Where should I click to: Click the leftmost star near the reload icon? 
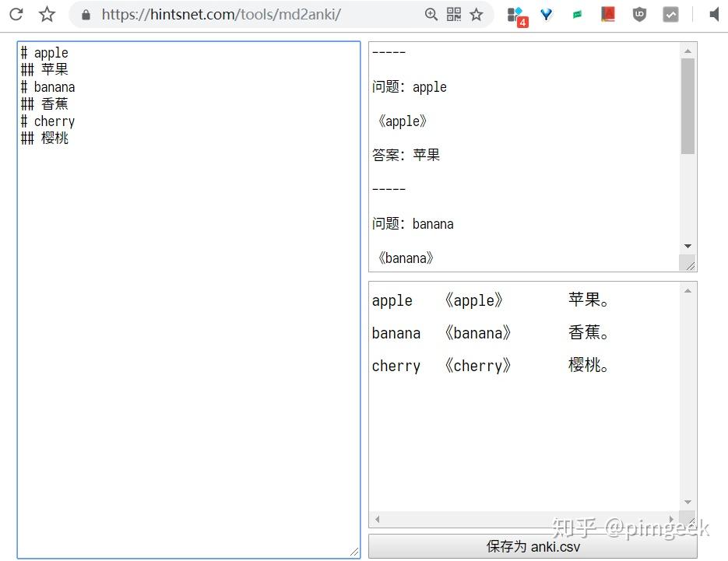click(x=47, y=13)
